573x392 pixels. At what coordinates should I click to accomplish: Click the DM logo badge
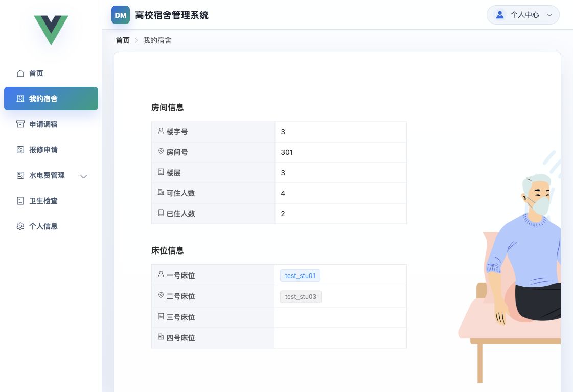[121, 15]
